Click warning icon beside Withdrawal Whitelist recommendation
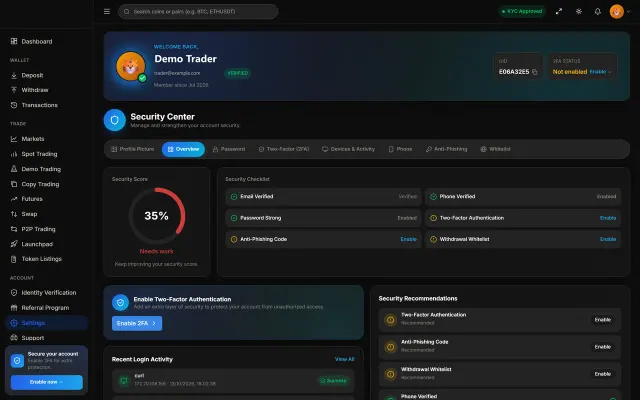 (391, 374)
